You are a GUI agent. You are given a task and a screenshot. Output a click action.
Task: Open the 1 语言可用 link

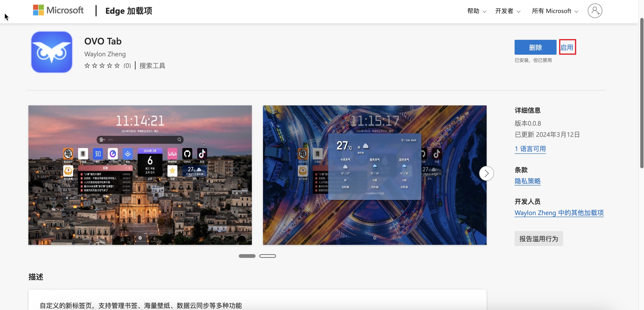point(530,149)
